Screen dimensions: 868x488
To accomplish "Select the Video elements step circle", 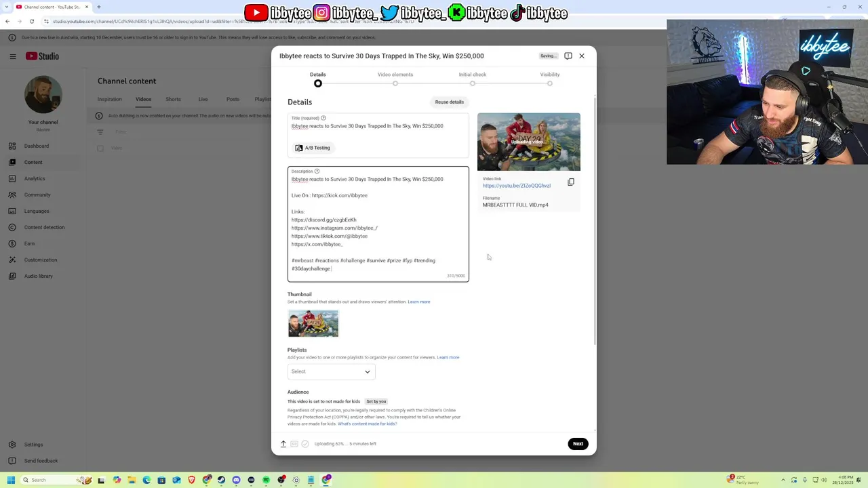I will [395, 83].
